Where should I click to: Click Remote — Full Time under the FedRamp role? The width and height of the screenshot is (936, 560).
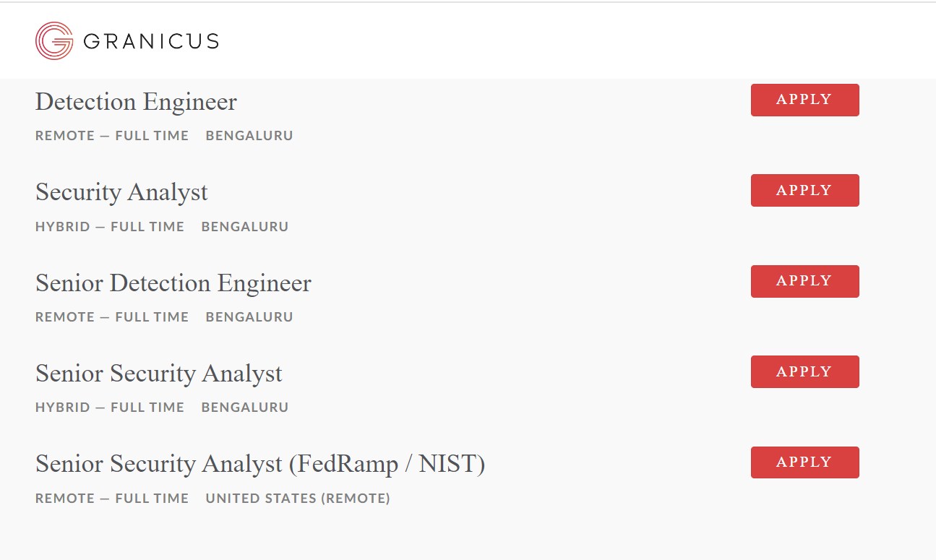[x=112, y=499]
